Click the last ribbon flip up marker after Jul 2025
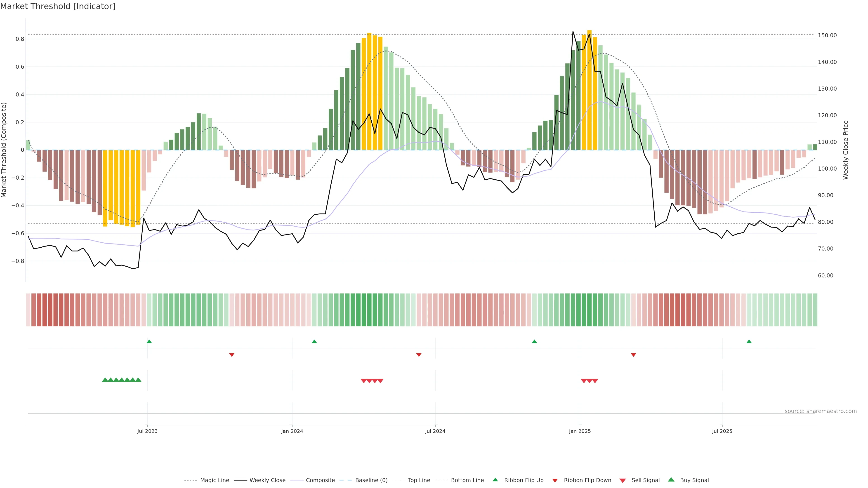Viewport: 868px width, 488px height. pos(749,342)
